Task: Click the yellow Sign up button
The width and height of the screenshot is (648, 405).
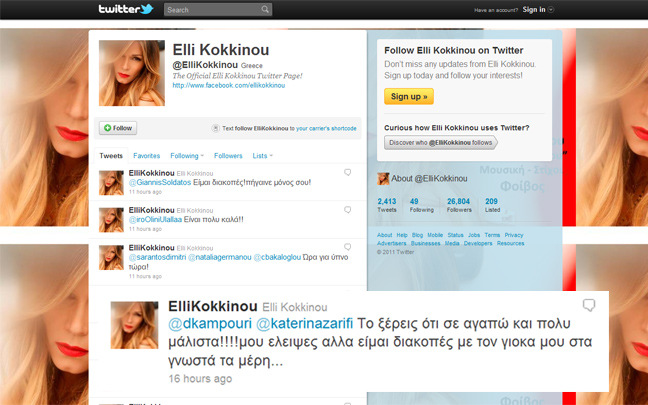Action: (408, 97)
